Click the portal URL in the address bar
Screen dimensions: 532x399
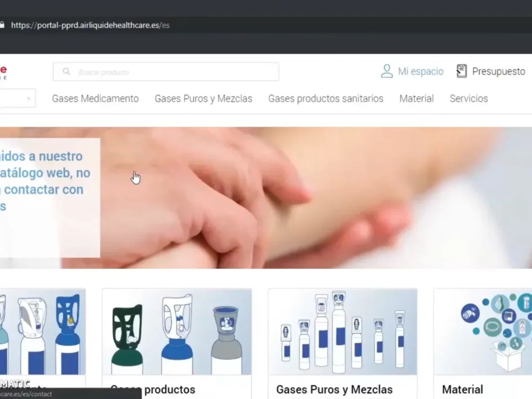coord(90,25)
